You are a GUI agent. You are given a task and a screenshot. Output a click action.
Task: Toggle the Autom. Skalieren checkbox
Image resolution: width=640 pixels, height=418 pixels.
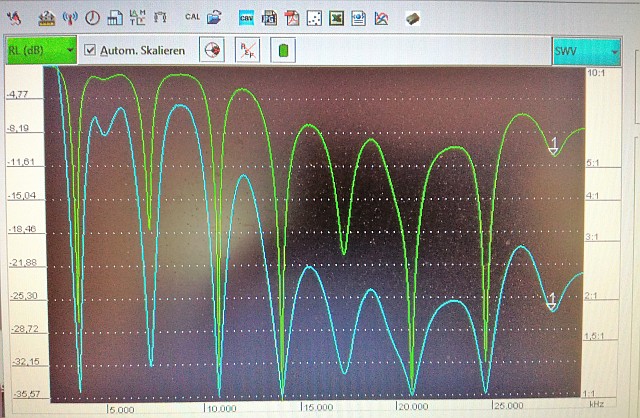[x=90, y=50]
